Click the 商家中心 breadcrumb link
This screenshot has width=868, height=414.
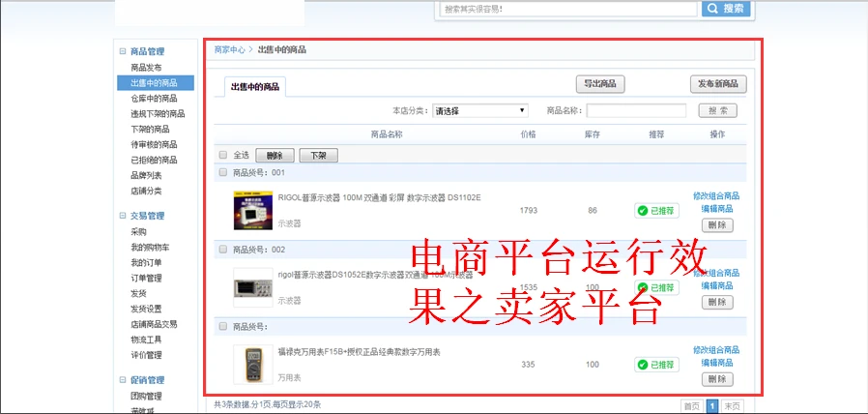pos(230,49)
